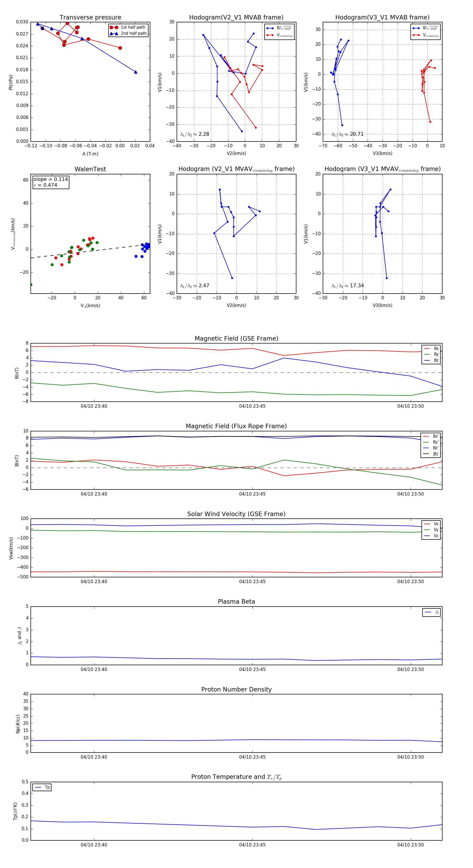Click the 'Proton Number Density' title
Screen dimensions: 473x868
pos(236,689)
